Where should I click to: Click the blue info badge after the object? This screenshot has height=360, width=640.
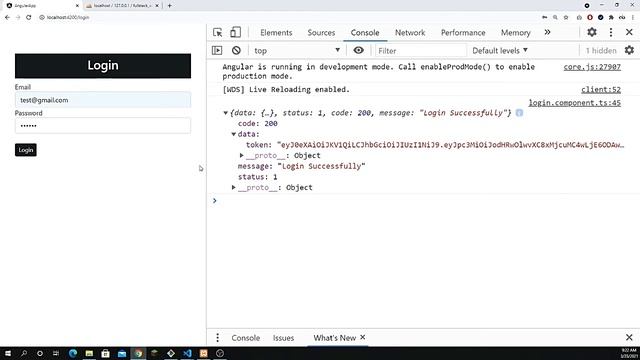(519, 113)
